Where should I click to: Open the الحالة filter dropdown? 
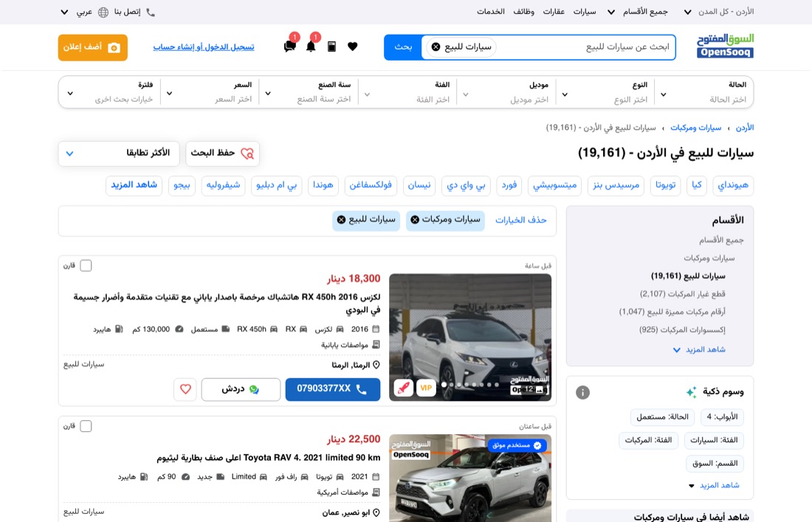pos(704,93)
